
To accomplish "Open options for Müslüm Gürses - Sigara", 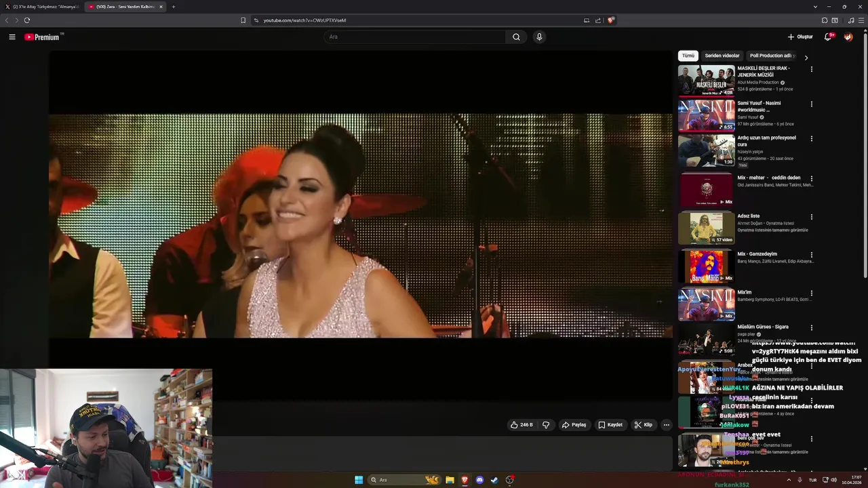I will [812, 328].
